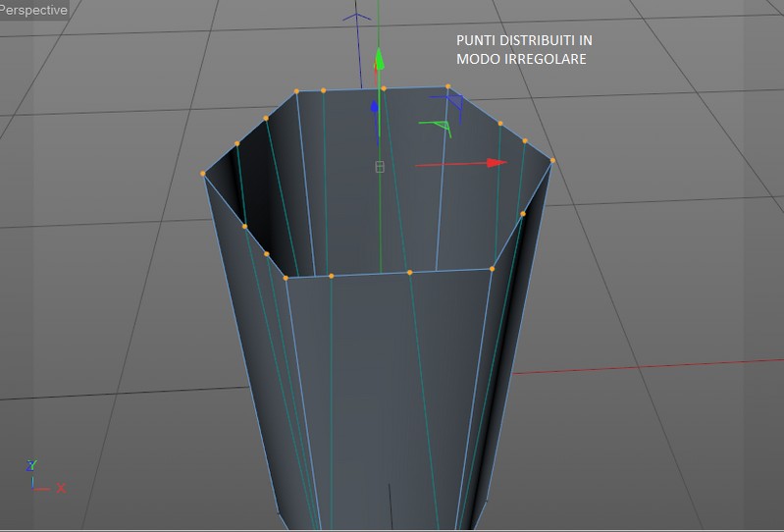
Task: Select the lone midpoint on right slanted edge
Action: [523, 214]
